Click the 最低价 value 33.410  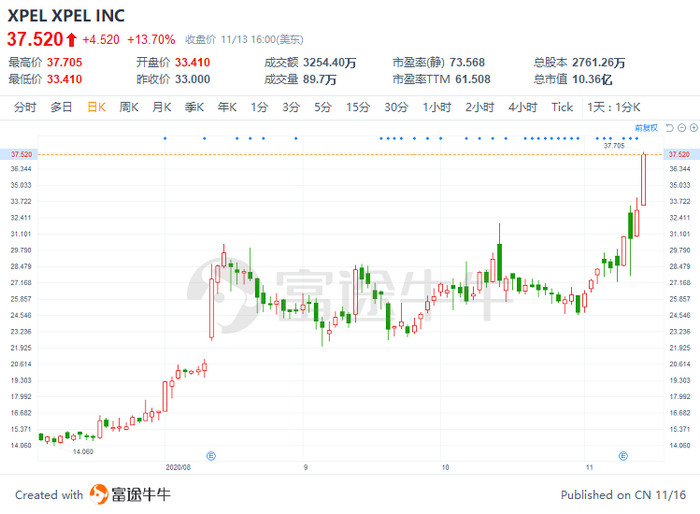[x=65, y=79]
